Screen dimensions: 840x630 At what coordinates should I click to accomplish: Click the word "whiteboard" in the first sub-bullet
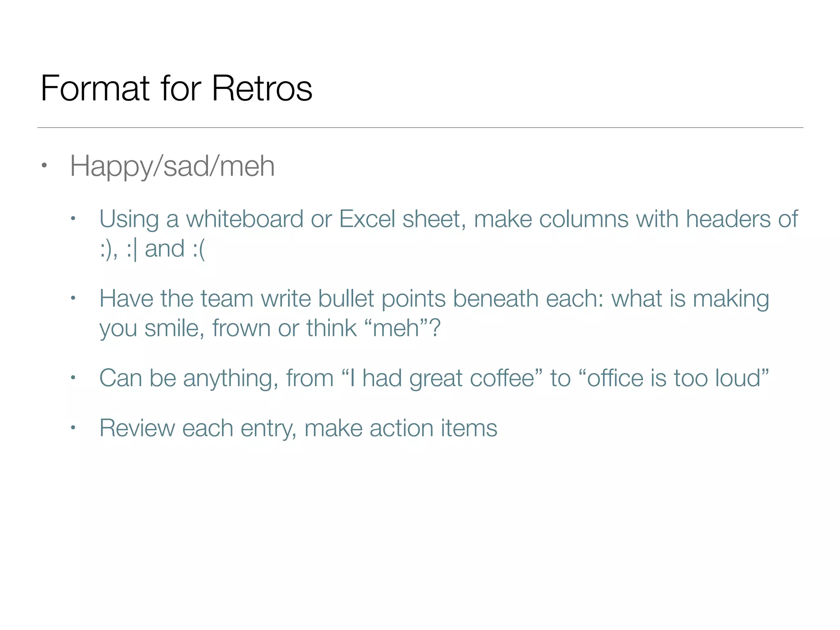(x=244, y=219)
